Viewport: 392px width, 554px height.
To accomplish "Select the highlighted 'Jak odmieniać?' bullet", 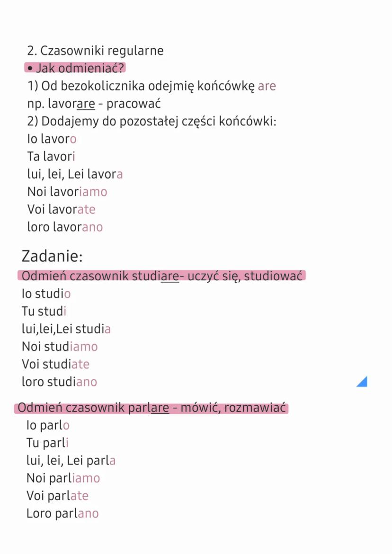I will [75, 68].
